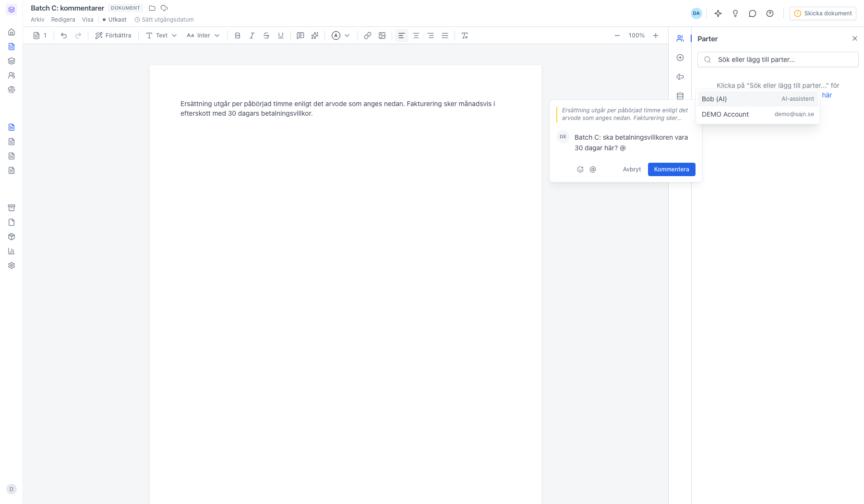Toggle strikethrough formatting
The height and width of the screenshot is (504, 864).
pos(266,36)
